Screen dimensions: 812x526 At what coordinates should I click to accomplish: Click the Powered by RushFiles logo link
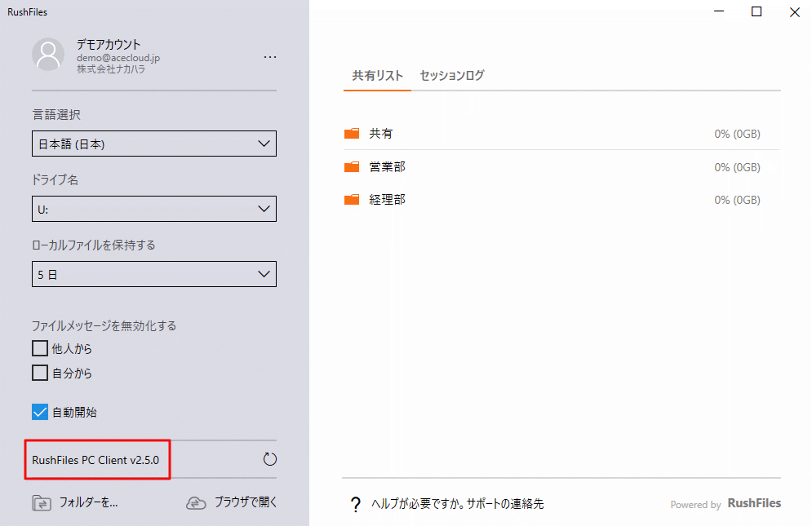[725, 504]
